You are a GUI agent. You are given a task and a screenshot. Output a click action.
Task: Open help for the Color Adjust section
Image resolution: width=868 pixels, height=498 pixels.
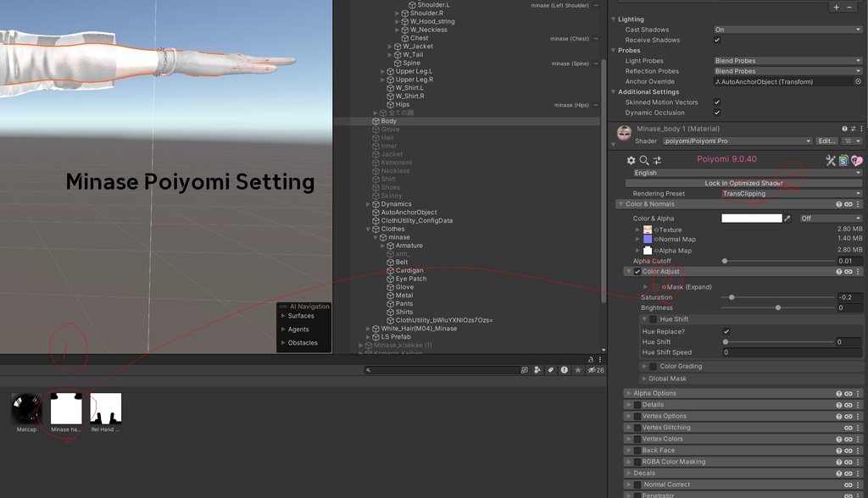pyautogui.click(x=839, y=272)
